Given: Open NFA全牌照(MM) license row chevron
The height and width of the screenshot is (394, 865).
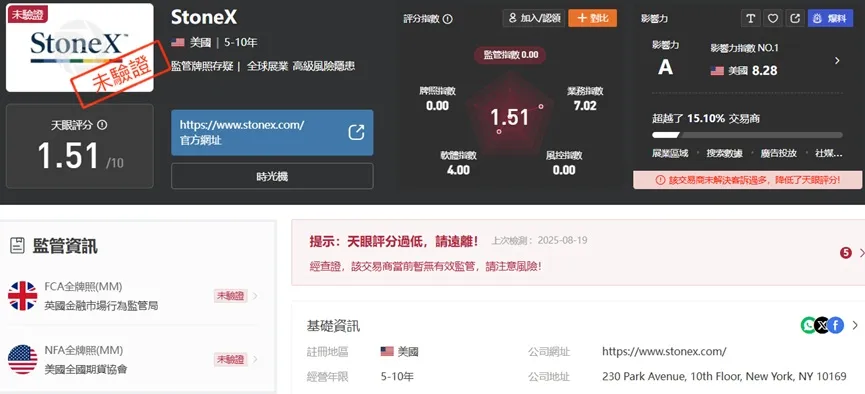Looking at the screenshot, I should coord(255,359).
